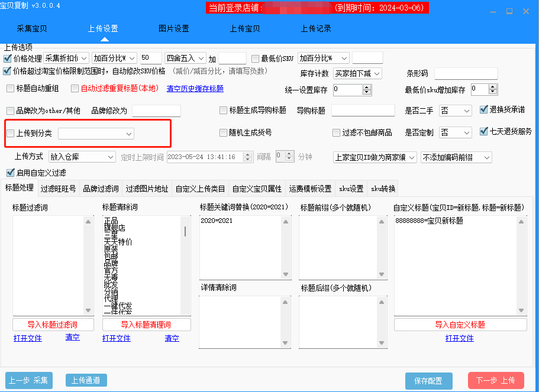539x392 pixels.
Task: Open the 四舍五入 rounding dropdown
Action: point(185,58)
